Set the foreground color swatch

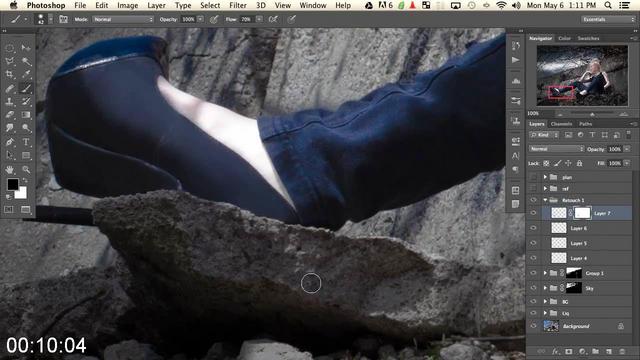pyautogui.click(x=13, y=184)
